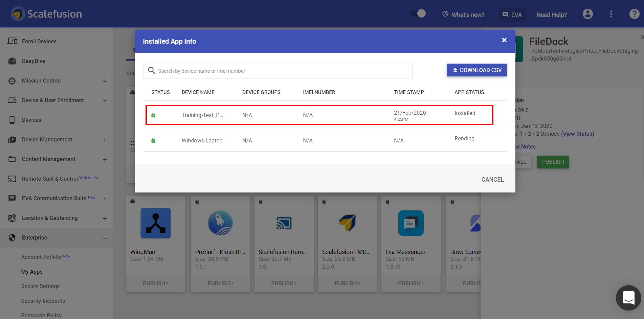644x319 pixels.
Task: Click the question mark help icon
Action: (x=634, y=14)
